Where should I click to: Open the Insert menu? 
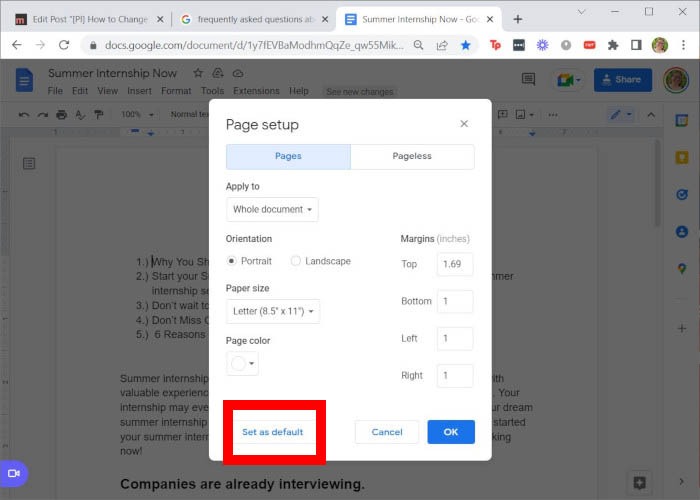pyautogui.click(x=139, y=91)
